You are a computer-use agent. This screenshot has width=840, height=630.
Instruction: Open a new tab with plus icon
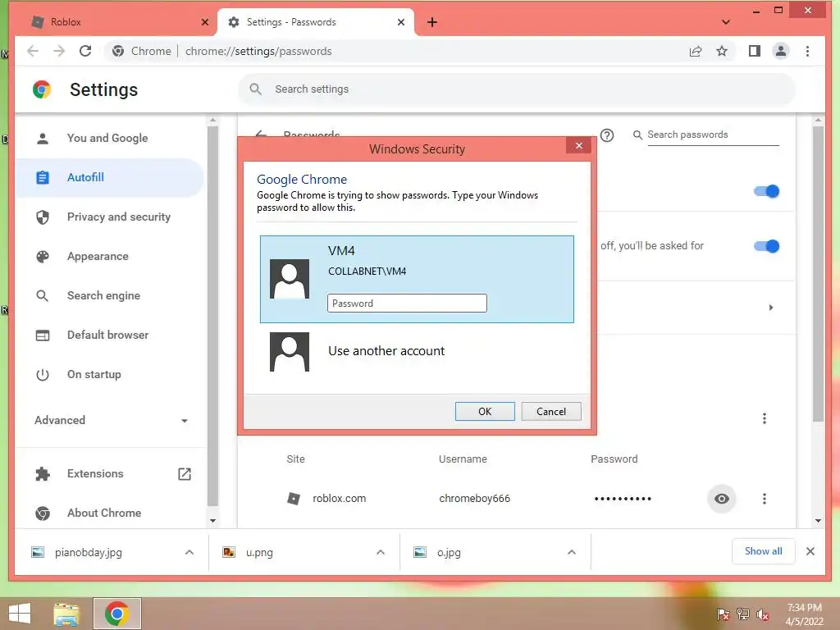(431, 22)
